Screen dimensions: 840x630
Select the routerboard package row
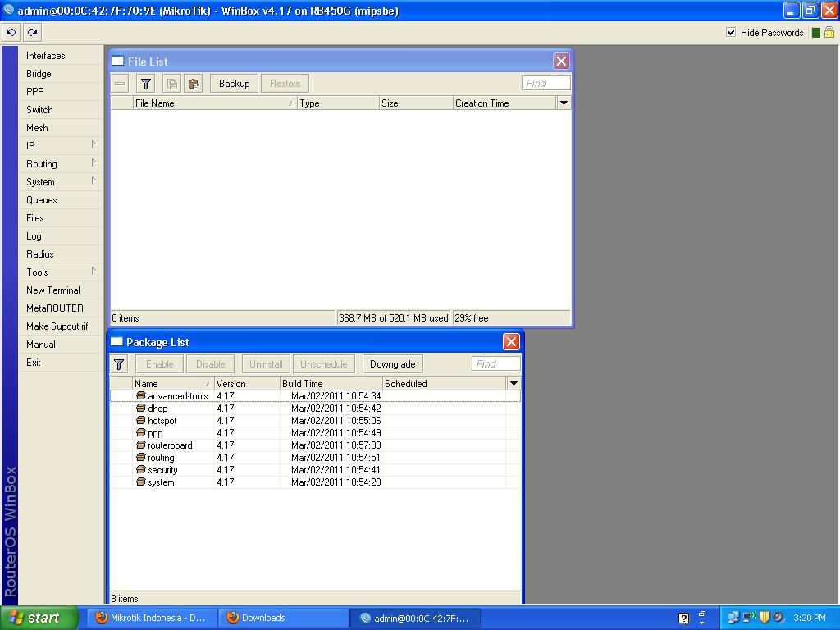coord(315,445)
